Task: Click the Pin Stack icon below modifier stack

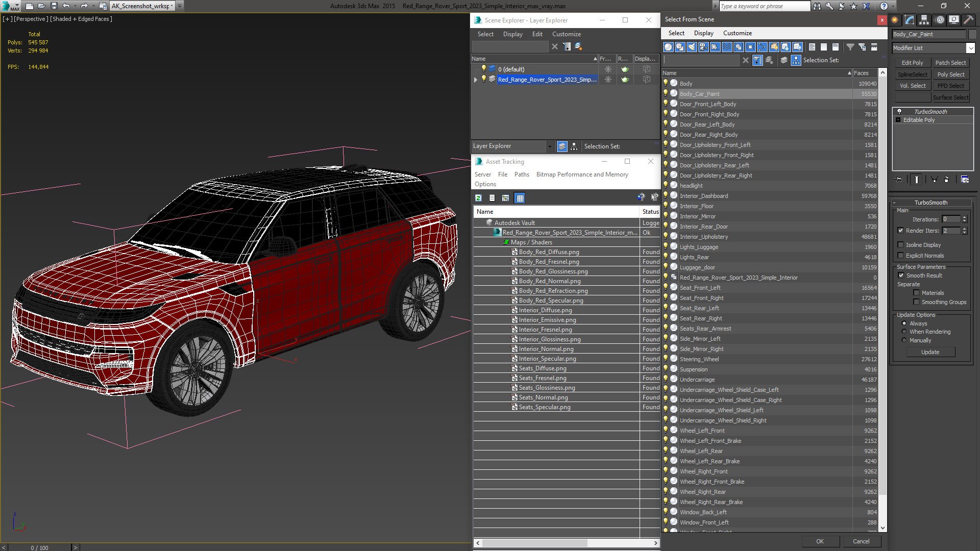Action: [899, 180]
